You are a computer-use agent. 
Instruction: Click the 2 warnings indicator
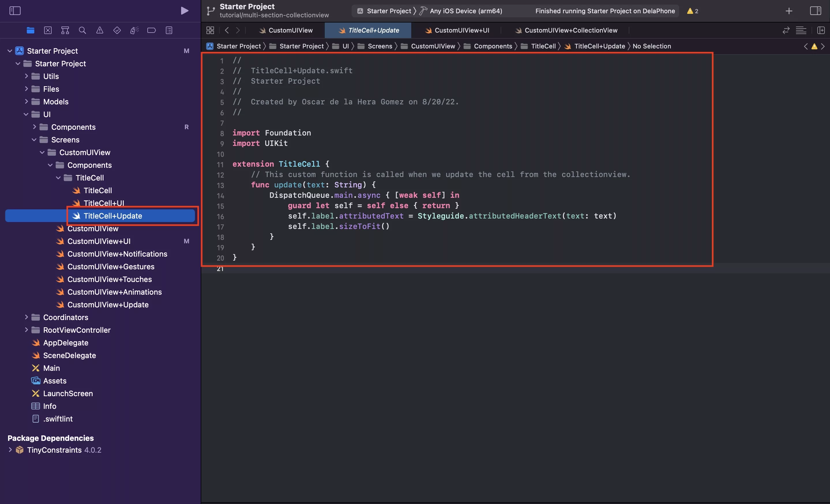[x=692, y=11]
